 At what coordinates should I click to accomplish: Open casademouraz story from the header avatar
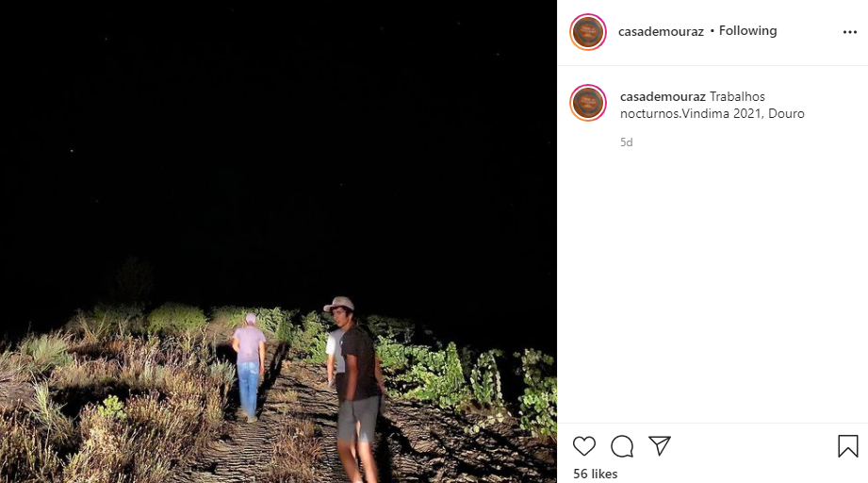point(588,32)
